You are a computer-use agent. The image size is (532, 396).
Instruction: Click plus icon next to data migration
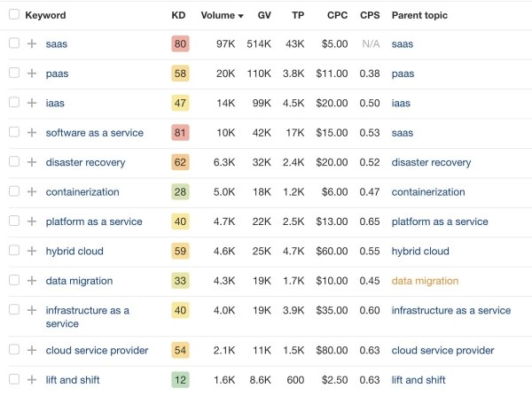32,281
